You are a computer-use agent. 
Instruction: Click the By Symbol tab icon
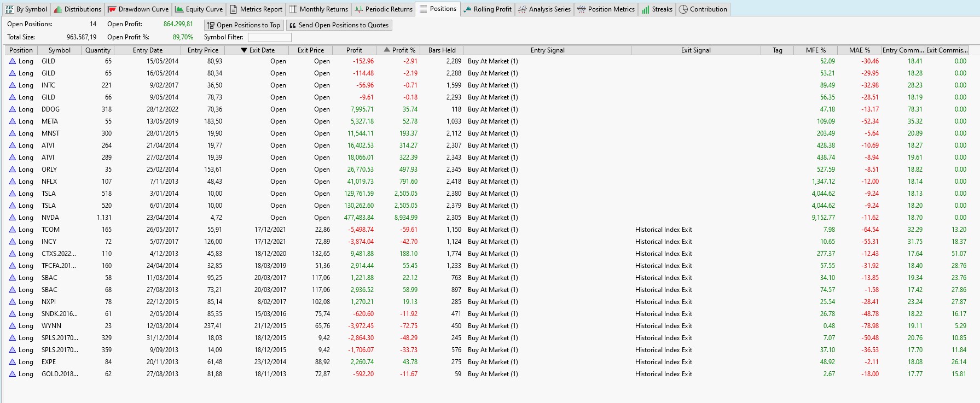click(x=9, y=9)
